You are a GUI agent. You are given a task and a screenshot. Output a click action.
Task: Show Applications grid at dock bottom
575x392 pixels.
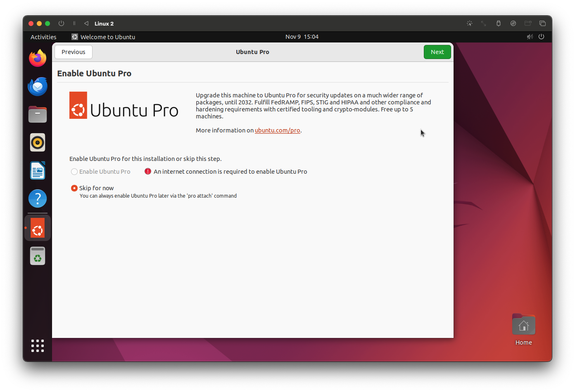coord(38,346)
